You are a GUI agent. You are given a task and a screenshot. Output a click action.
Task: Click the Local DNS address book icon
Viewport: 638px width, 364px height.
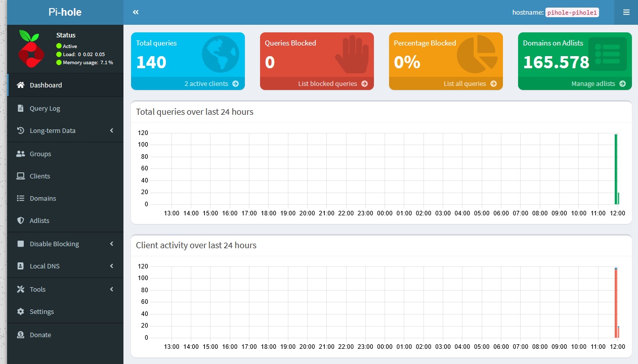[21, 266]
